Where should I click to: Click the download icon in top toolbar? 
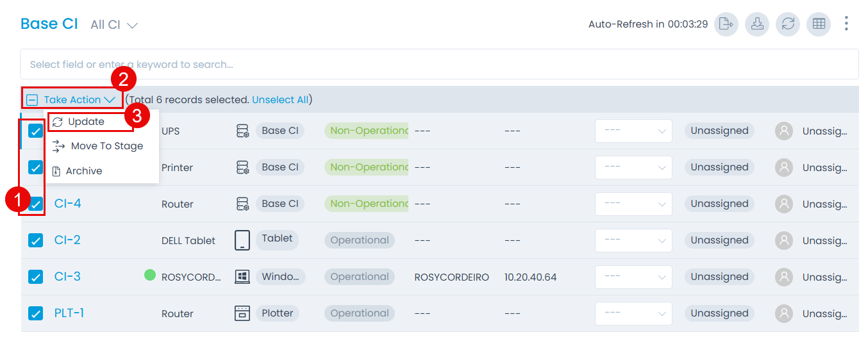coord(757,24)
